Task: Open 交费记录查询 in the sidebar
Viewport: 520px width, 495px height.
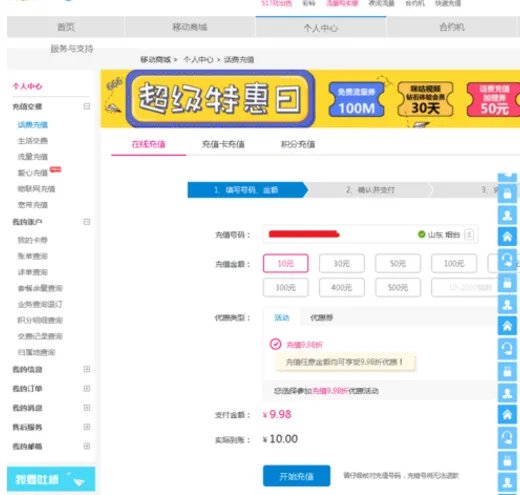Action: (x=40, y=336)
